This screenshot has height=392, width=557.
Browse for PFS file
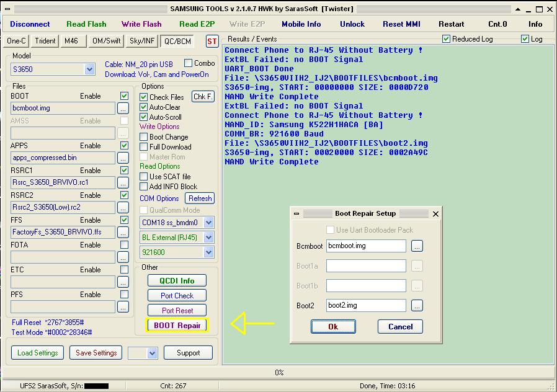[123, 307]
